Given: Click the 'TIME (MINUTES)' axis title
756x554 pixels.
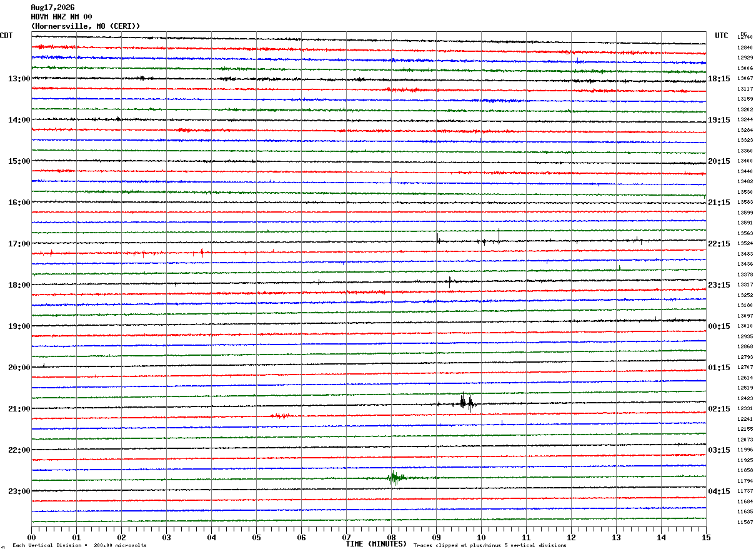Looking at the screenshot, I should [376, 544].
